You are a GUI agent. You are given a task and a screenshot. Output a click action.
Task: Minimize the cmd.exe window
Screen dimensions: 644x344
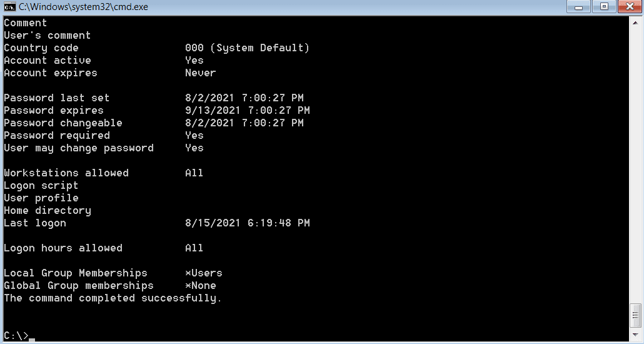(x=580, y=6)
